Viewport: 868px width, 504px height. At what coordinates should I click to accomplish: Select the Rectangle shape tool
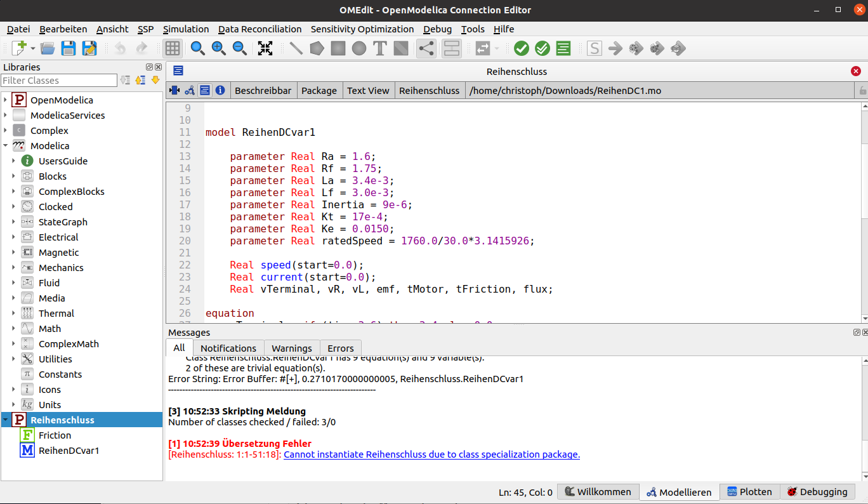(338, 48)
